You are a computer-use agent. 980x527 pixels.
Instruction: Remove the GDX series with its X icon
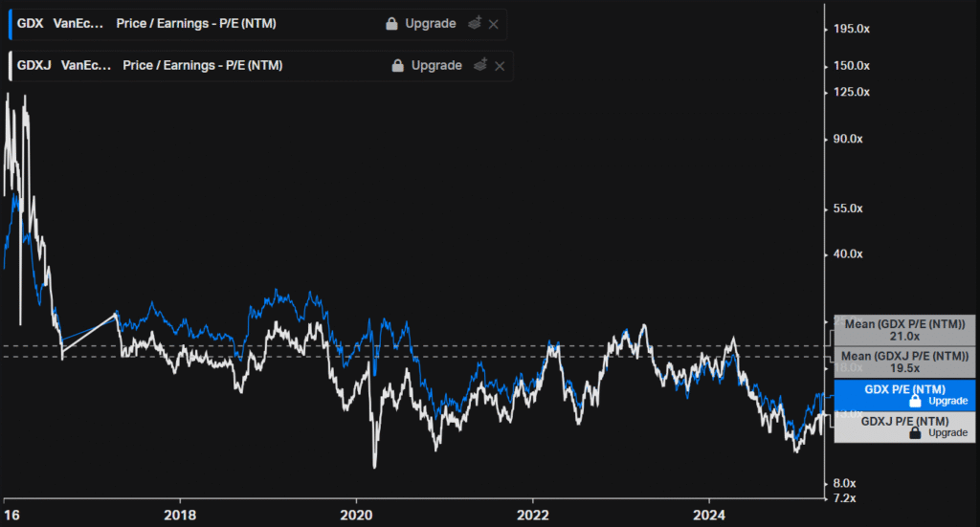tap(494, 24)
